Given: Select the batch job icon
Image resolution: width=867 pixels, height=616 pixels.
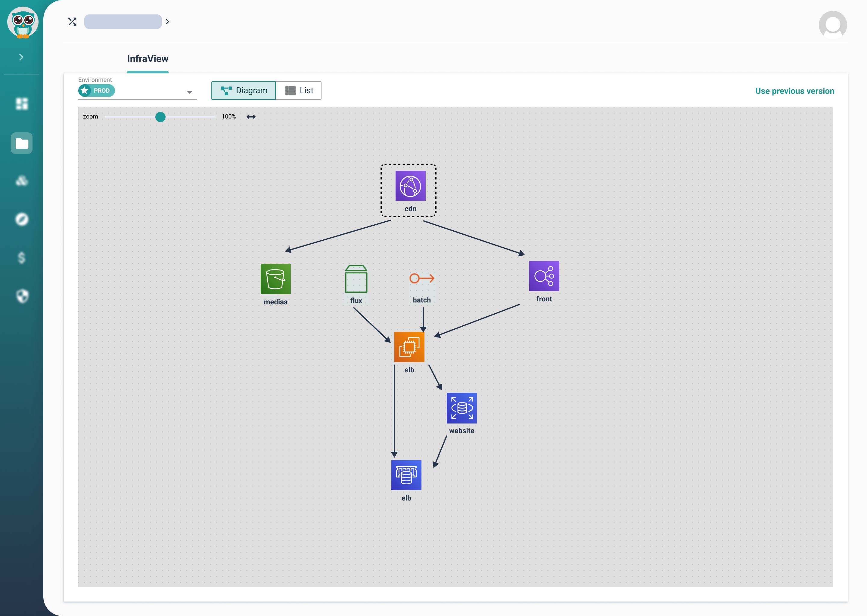Looking at the screenshot, I should click(x=421, y=279).
